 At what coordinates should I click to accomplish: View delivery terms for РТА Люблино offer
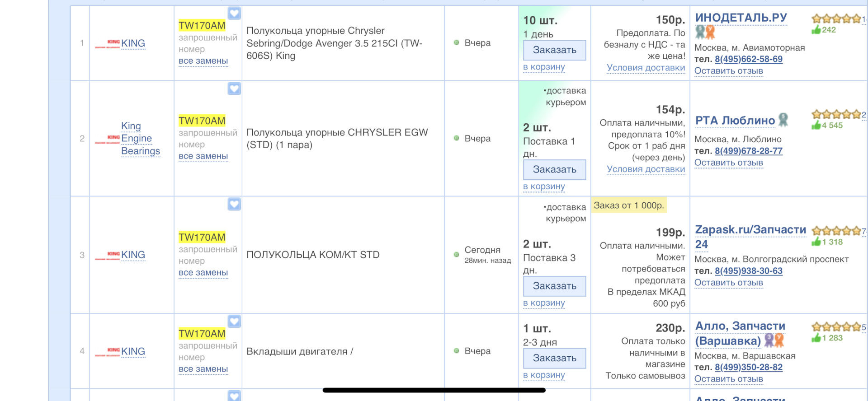pos(646,169)
